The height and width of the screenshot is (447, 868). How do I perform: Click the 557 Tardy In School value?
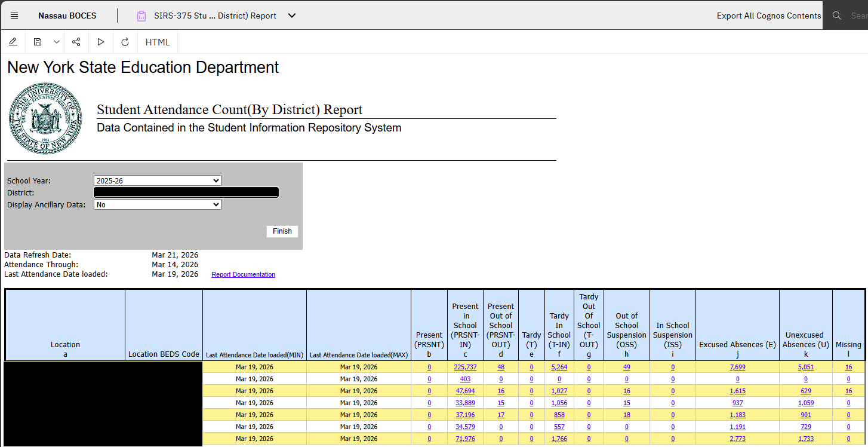(x=559, y=427)
